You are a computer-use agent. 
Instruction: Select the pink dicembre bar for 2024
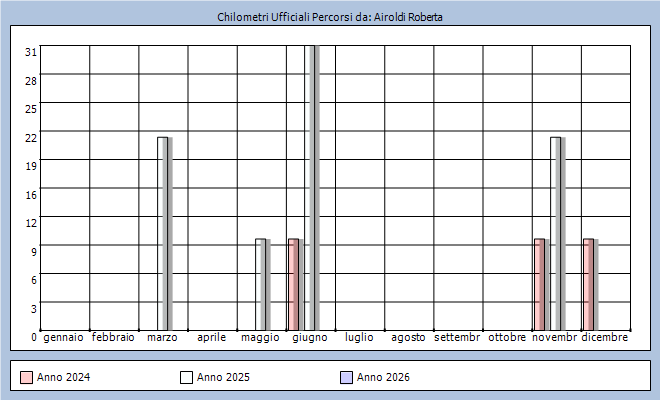coord(588,284)
